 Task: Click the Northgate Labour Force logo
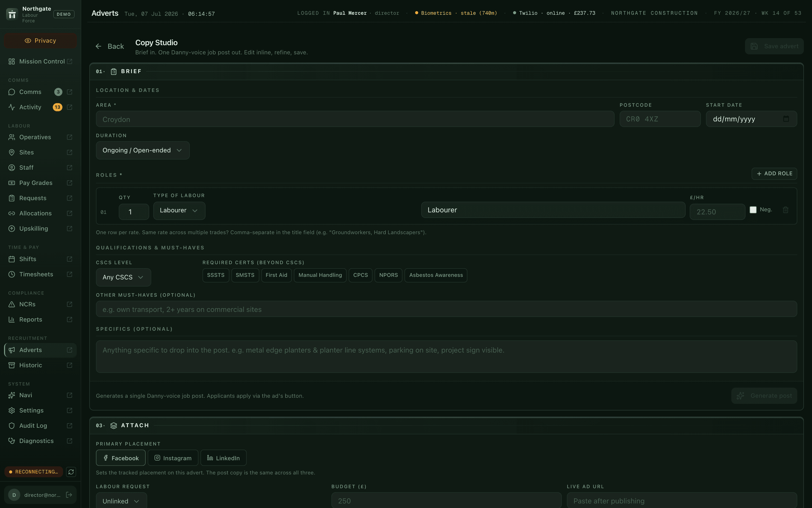coord(12,14)
